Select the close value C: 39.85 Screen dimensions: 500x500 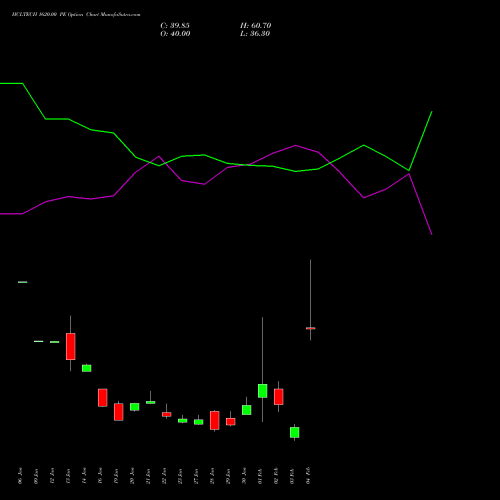pos(175,26)
